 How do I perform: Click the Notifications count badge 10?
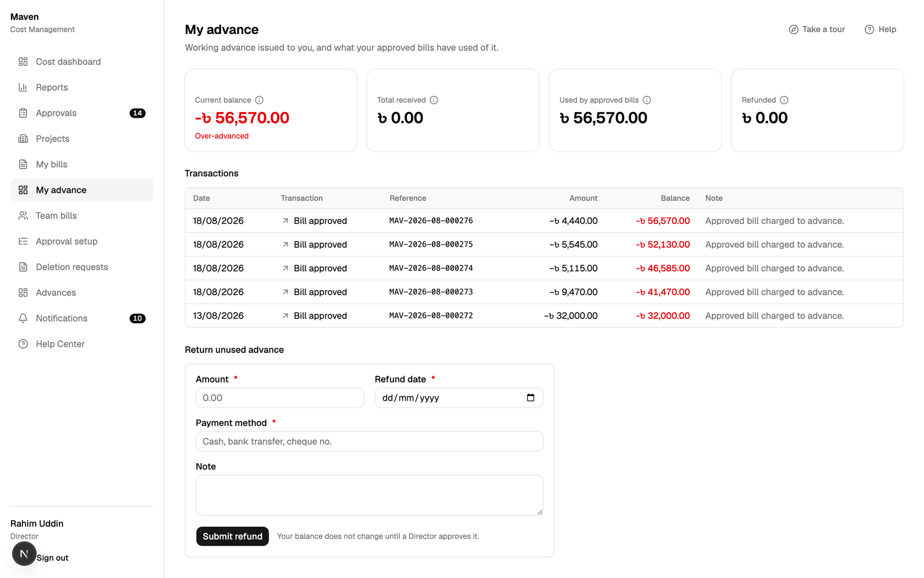137,318
